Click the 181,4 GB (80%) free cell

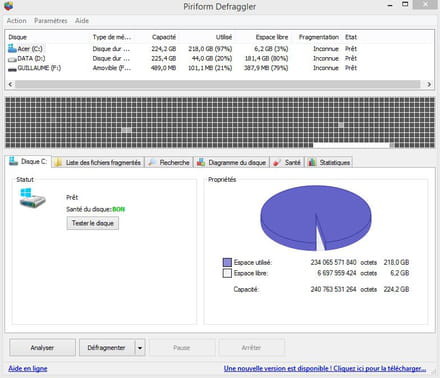click(266, 58)
